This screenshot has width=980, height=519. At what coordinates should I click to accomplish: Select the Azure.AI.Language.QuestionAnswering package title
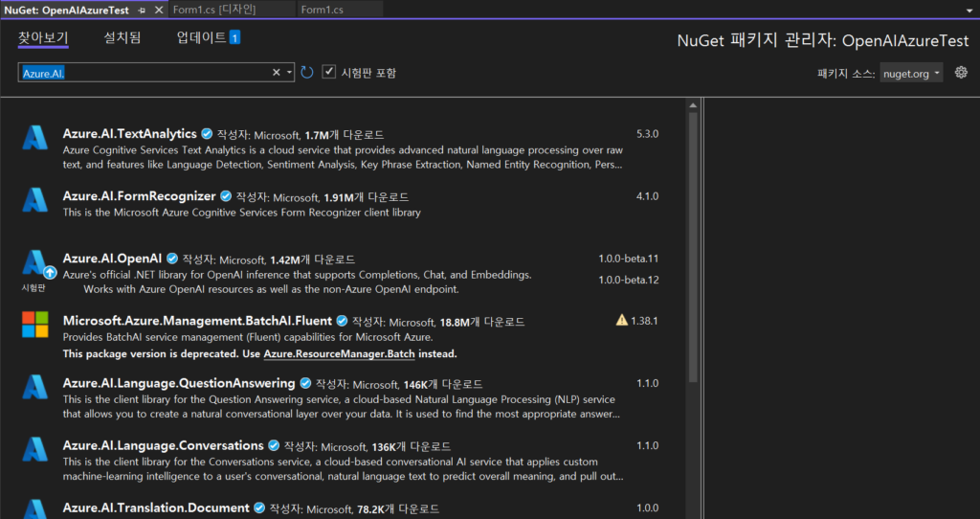[179, 383]
